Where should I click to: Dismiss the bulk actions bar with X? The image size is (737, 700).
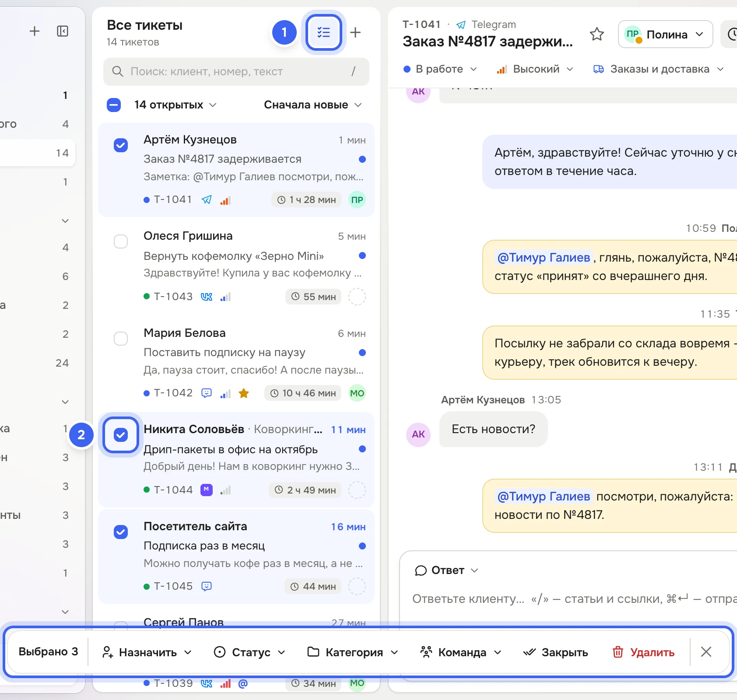(x=706, y=652)
